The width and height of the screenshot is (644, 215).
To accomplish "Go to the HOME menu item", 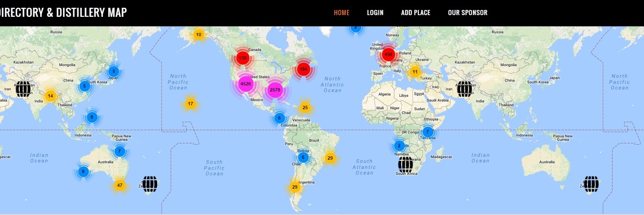I will [341, 13].
